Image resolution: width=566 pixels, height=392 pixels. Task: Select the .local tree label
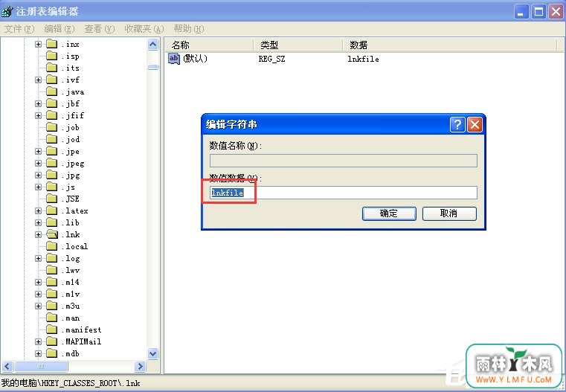coord(74,246)
